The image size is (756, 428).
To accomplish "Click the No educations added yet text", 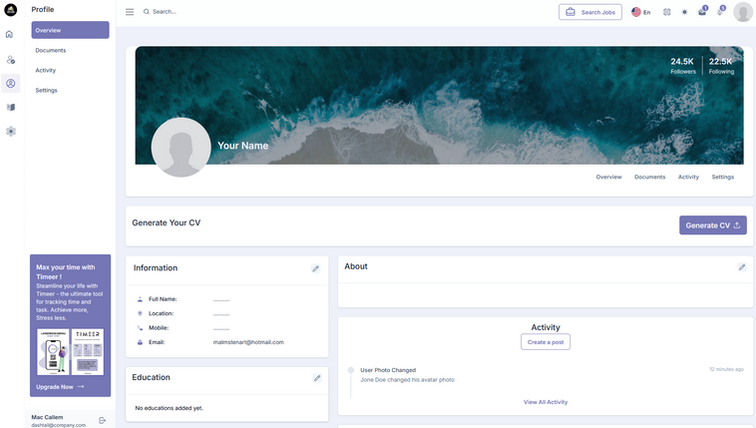I will point(169,408).
